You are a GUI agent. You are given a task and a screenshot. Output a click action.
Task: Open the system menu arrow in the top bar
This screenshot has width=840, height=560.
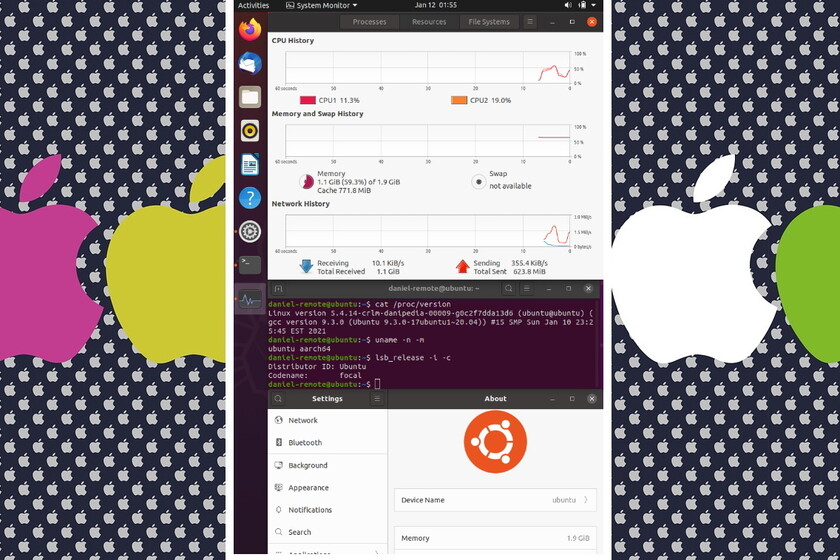(x=594, y=5)
